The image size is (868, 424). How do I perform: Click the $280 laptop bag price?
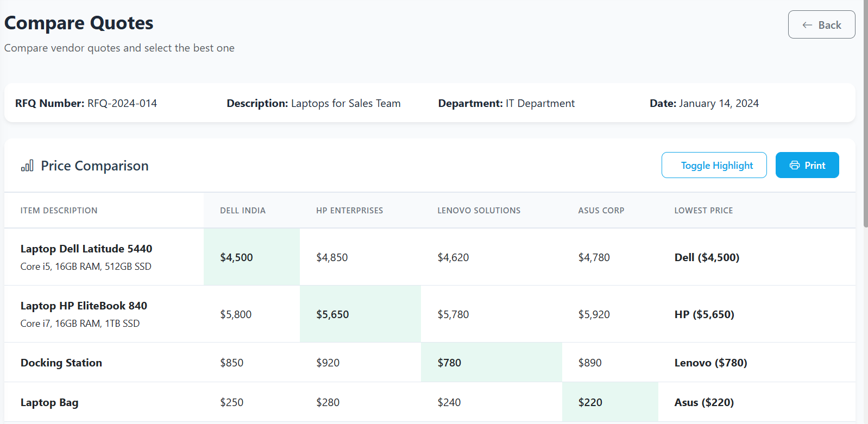(328, 402)
